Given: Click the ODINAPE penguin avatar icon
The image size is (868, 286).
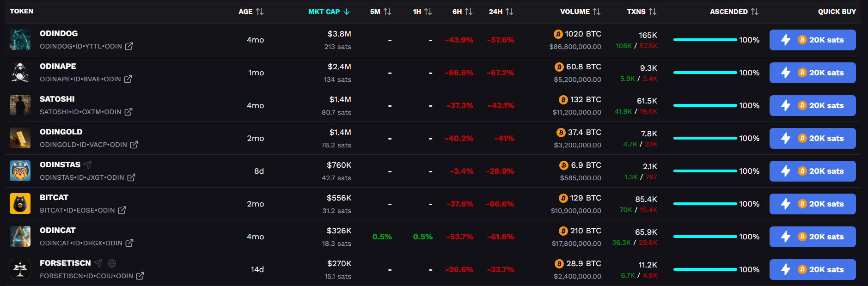Looking at the screenshot, I should 20,73.
